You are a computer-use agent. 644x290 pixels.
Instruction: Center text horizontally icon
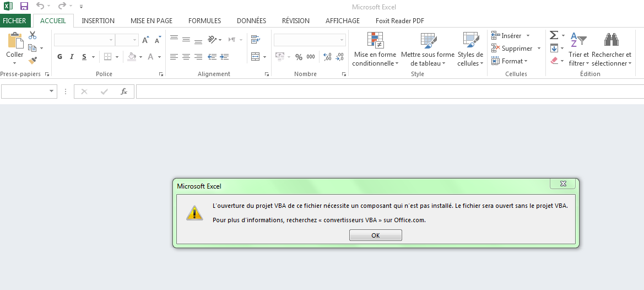(x=186, y=57)
